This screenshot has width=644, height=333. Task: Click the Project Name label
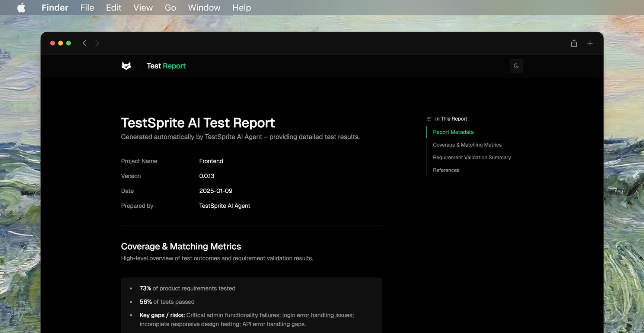point(139,161)
